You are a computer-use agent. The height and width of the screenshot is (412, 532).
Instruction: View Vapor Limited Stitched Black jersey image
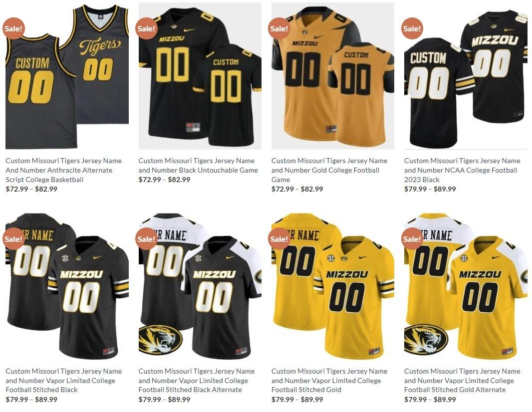click(67, 286)
